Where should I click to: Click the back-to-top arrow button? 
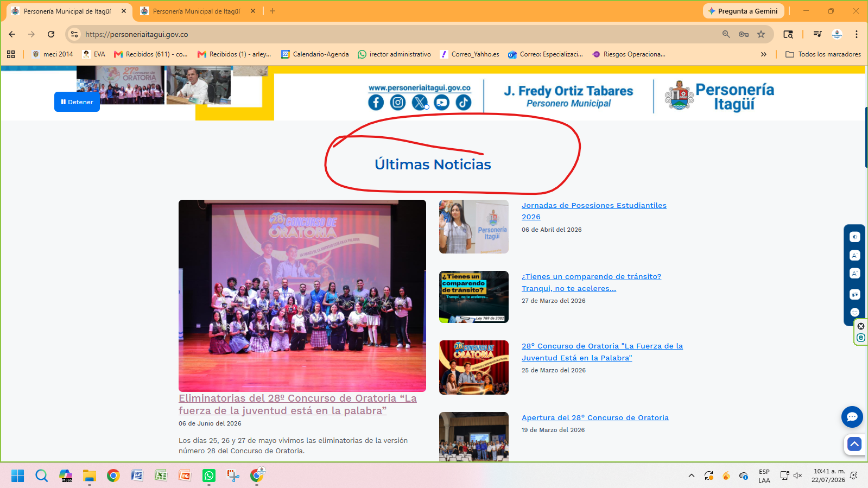point(854,444)
